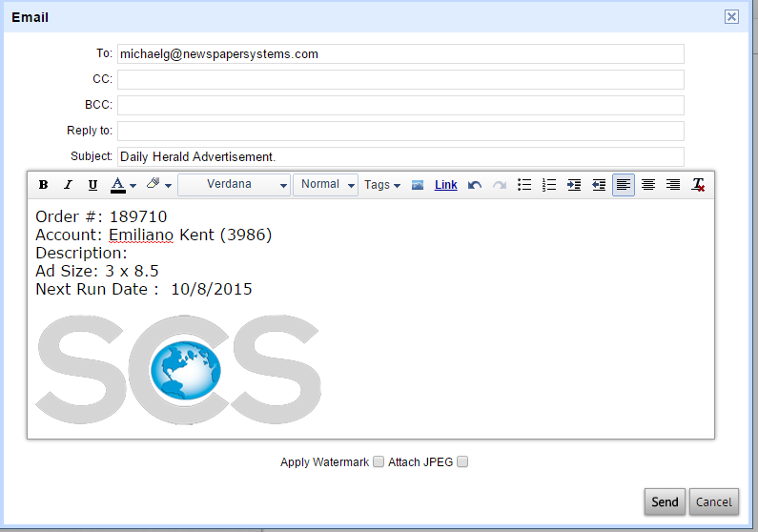Click the Reply to input field
The height and width of the screenshot is (532, 758).
[x=400, y=131]
